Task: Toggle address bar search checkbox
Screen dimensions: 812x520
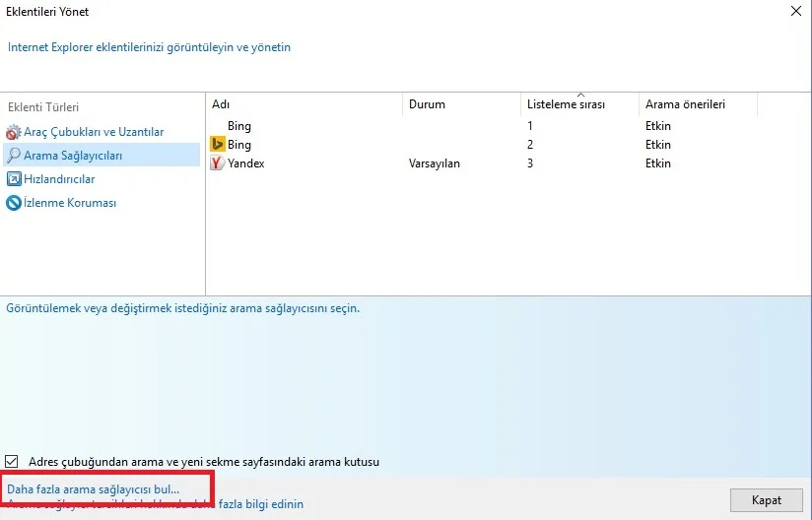Action: click(13, 461)
